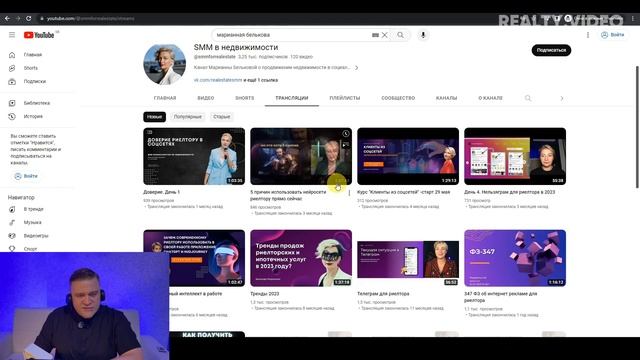This screenshot has height=360, width=640.
Task: Switch to the ПЛЕЙЛИСТЫ channel tab
Action: pos(345,98)
